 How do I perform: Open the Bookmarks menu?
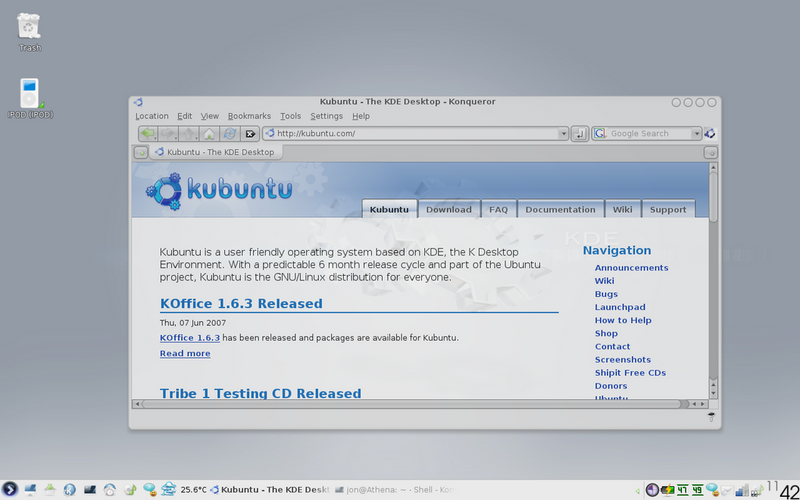(x=249, y=116)
